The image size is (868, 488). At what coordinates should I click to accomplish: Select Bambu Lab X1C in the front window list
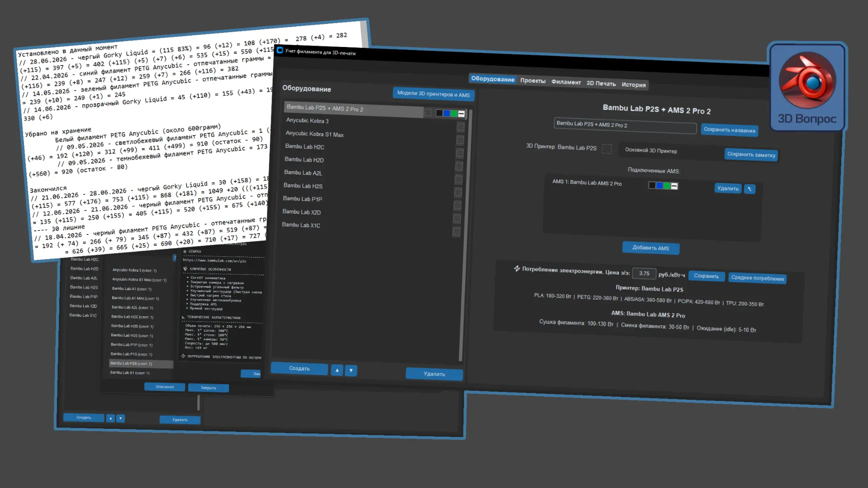coord(301,225)
